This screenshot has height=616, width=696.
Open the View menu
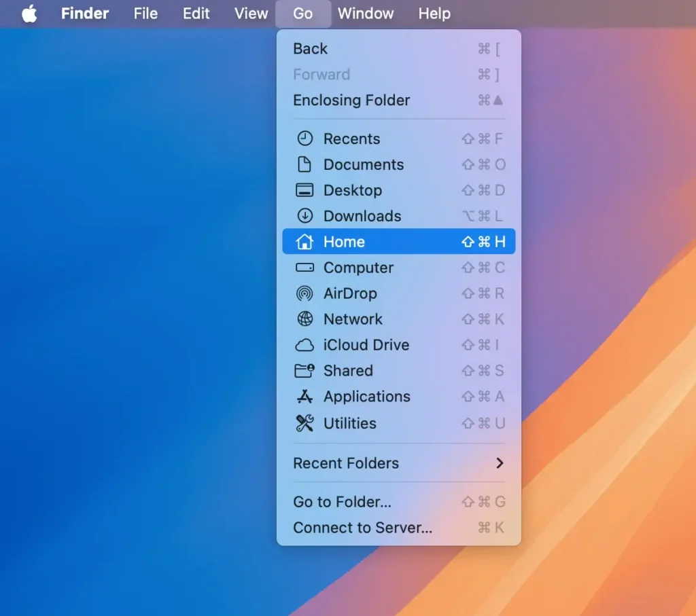[251, 14]
